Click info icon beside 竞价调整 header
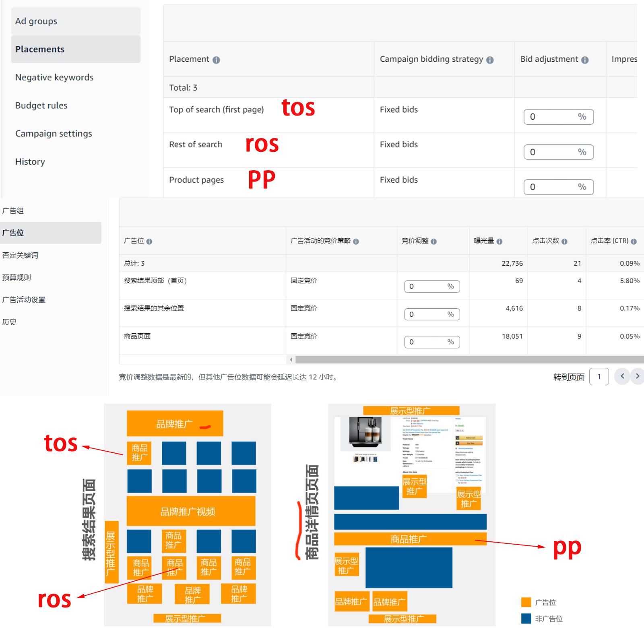Image resolution: width=644 pixels, height=644 pixels. click(x=434, y=242)
